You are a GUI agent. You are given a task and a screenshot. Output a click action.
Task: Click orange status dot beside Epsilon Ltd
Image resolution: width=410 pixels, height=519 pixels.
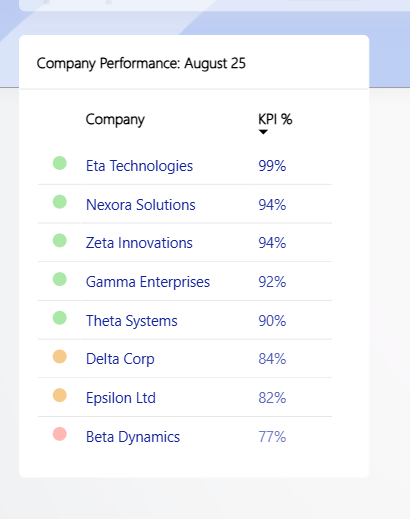[60, 395]
